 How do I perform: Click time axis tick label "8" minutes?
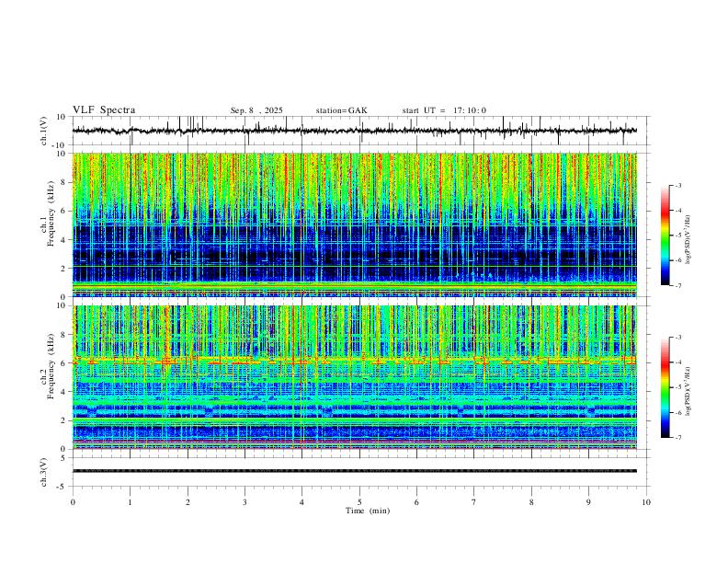click(x=531, y=502)
